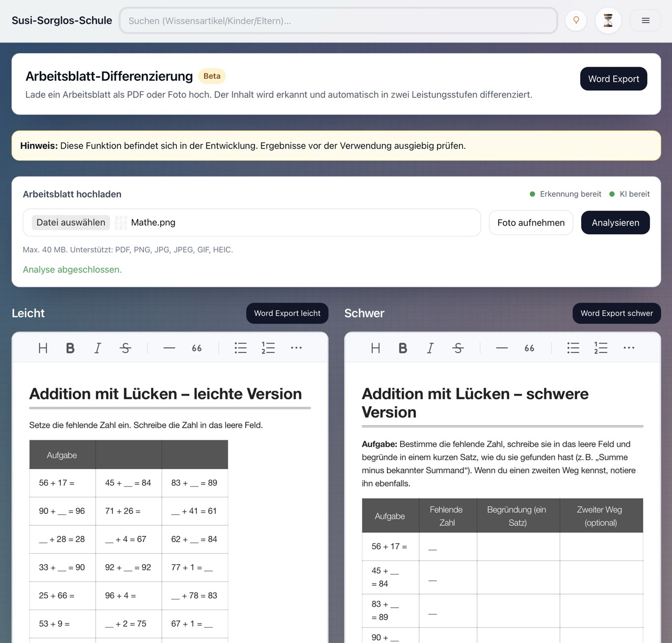Click the lightbulb icon in header
Image resolution: width=672 pixels, height=643 pixels.
pos(576,20)
